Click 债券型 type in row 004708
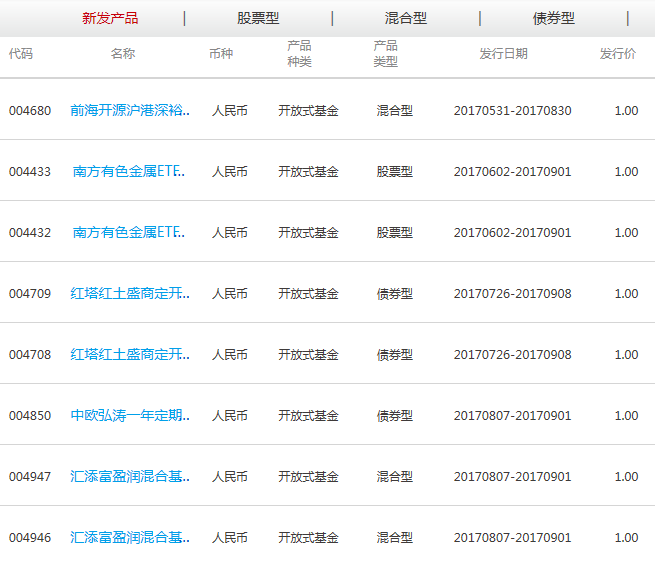This screenshot has width=655, height=565. [x=395, y=355]
